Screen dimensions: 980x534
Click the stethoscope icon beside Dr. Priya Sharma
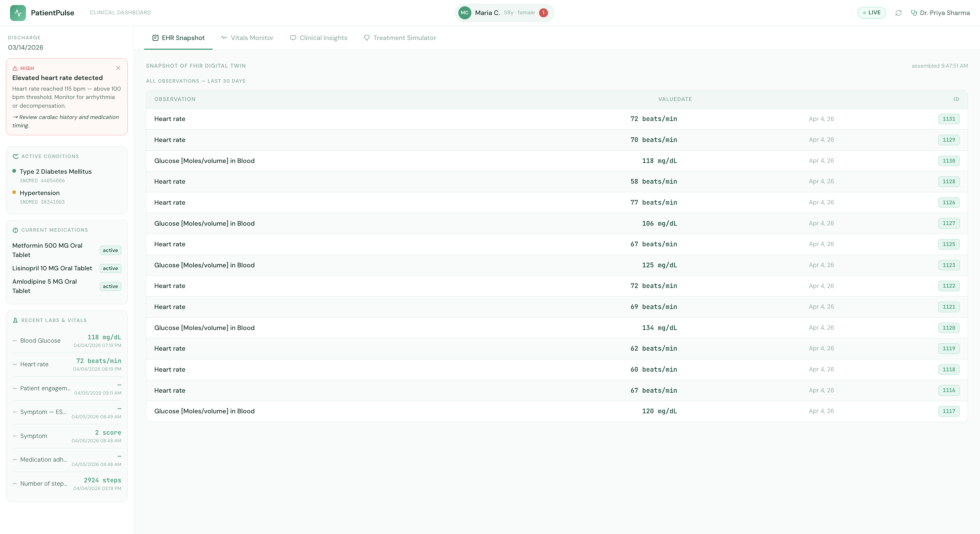pyautogui.click(x=914, y=13)
